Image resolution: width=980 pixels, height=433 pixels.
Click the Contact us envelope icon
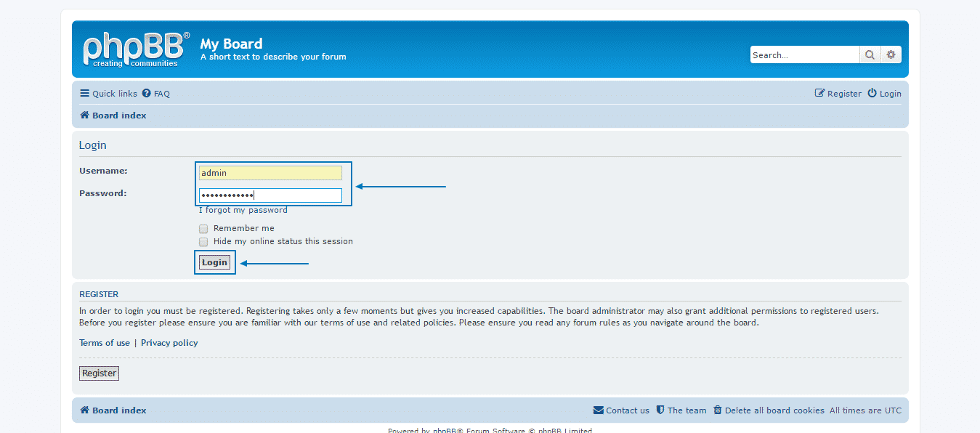tap(597, 410)
